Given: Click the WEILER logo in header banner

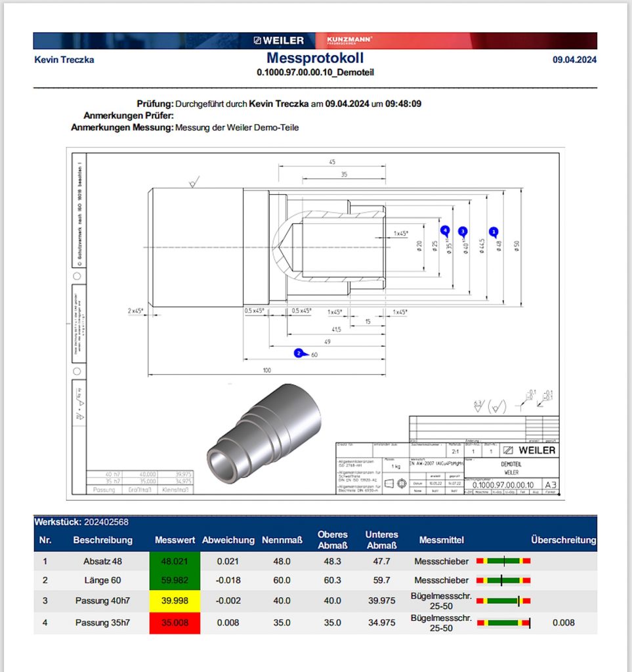Looking at the screenshot, I should point(279,41).
